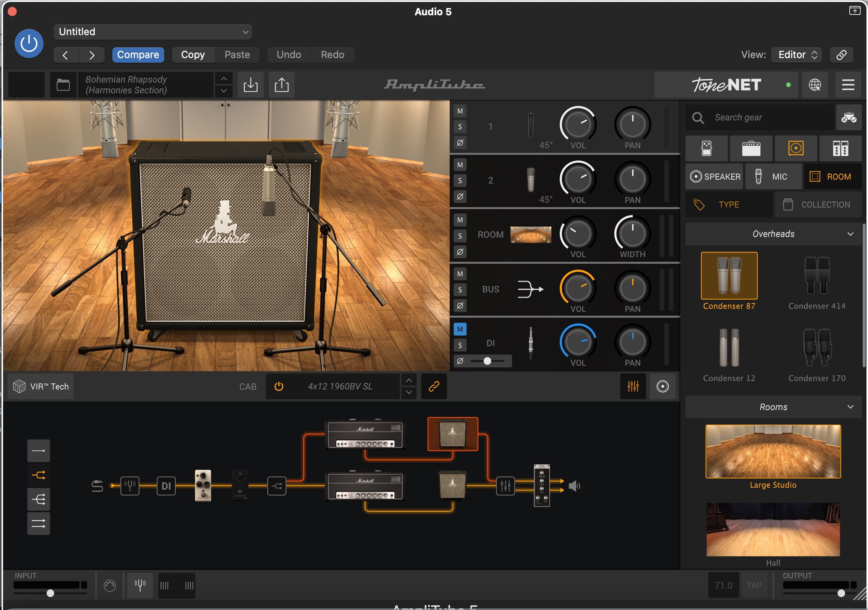Click the TAP tempo button
This screenshot has height=610, width=868.
pos(754,585)
